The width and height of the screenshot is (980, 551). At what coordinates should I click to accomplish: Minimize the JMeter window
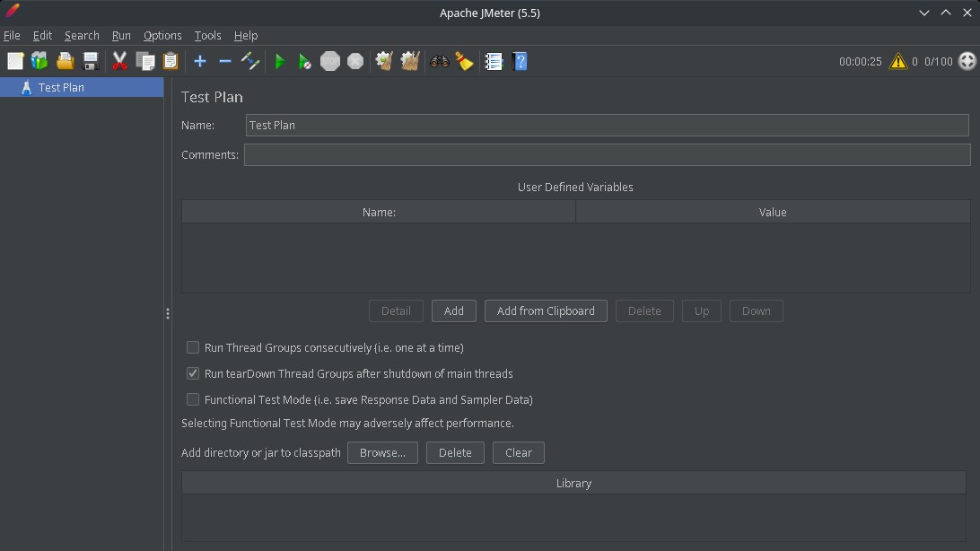tap(923, 13)
